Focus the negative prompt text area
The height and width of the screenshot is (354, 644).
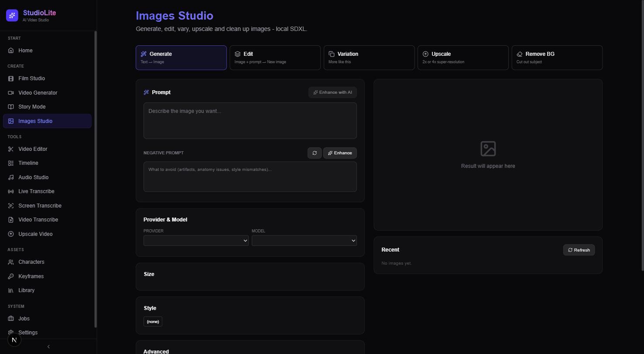pyautogui.click(x=250, y=177)
